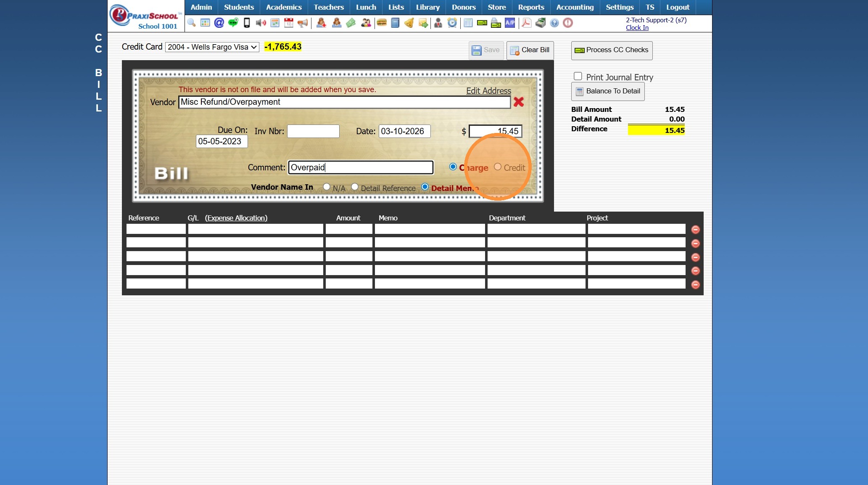The width and height of the screenshot is (868, 485).
Task: Open the Credit Card account dropdown
Action: 212,47
